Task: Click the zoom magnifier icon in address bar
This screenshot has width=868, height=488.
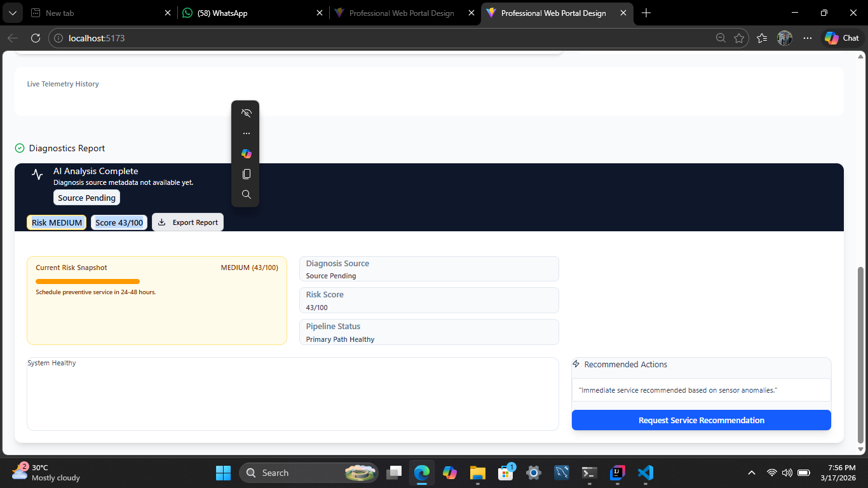Action: pyautogui.click(x=721, y=38)
